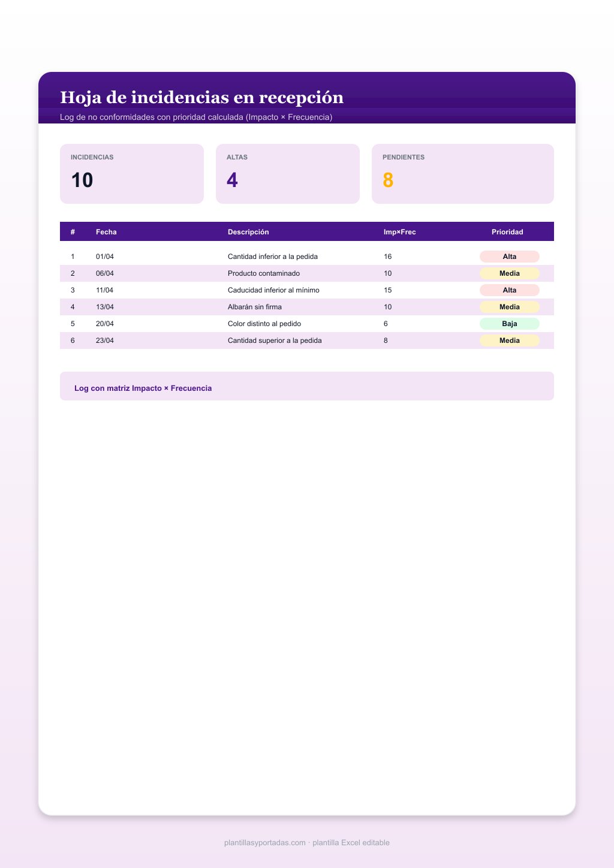614x868 pixels.
Task: Select the orange value 8 under Pendientes
Action: (x=388, y=180)
